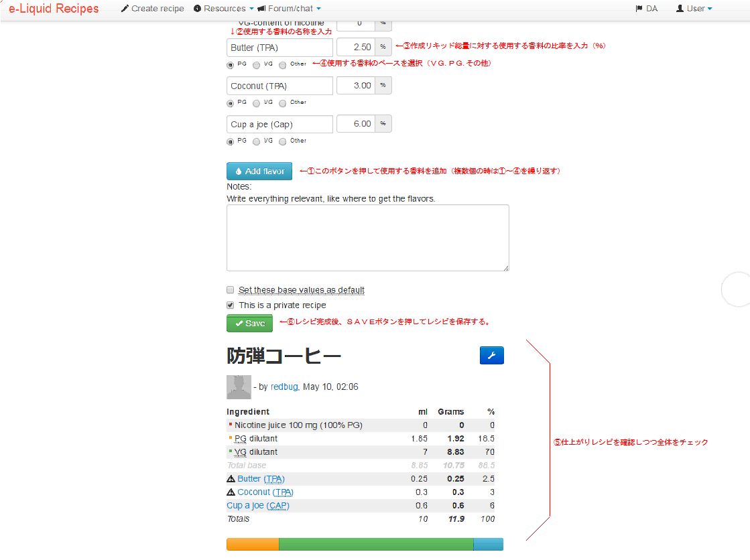Viewport: 750px width, 560px height.
Task: Click the blue flavor segment of ratio bar
Action: 489,544
